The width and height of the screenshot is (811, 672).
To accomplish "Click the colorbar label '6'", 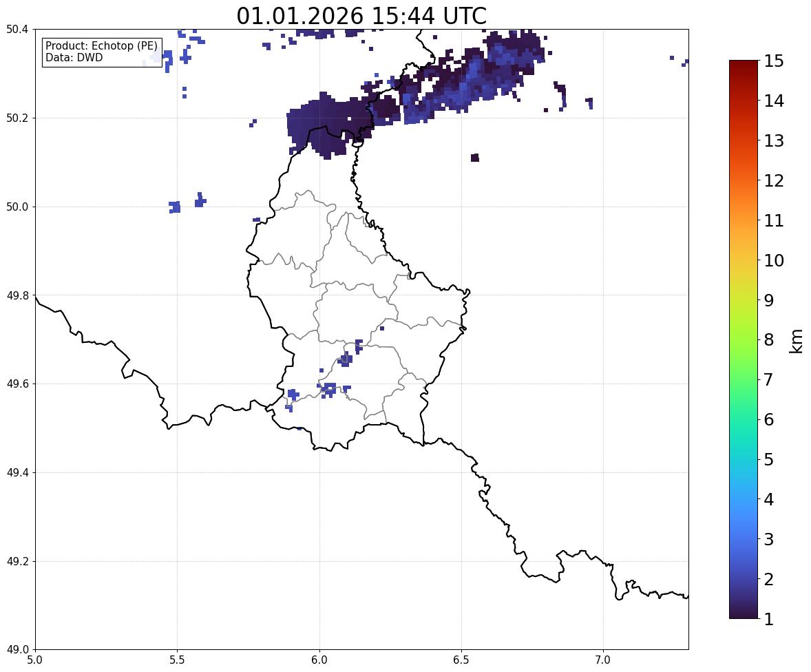I will [x=769, y=419].
